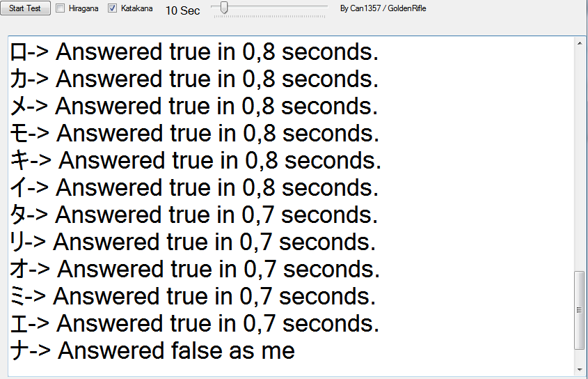The width and height of the screenshot is (588, 379).
Task: Click the scrollbar down arrow
Action: (580, 370)
